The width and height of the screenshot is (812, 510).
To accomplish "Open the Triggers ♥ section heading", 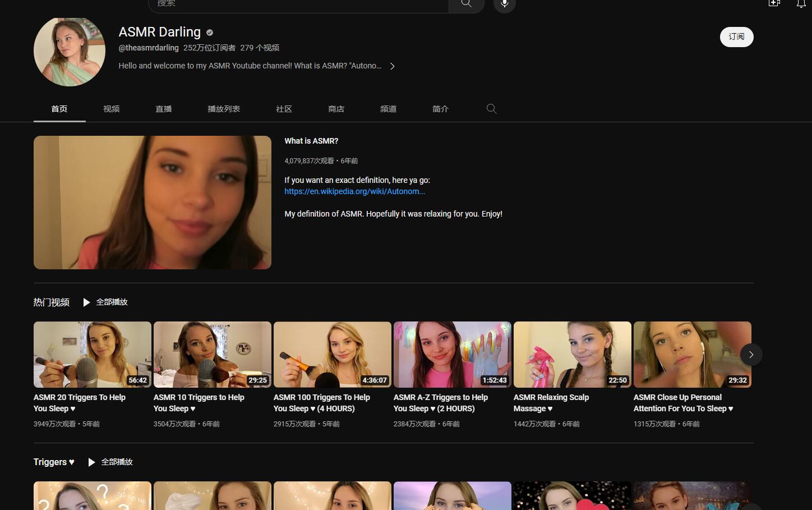I will pos(54,462).
